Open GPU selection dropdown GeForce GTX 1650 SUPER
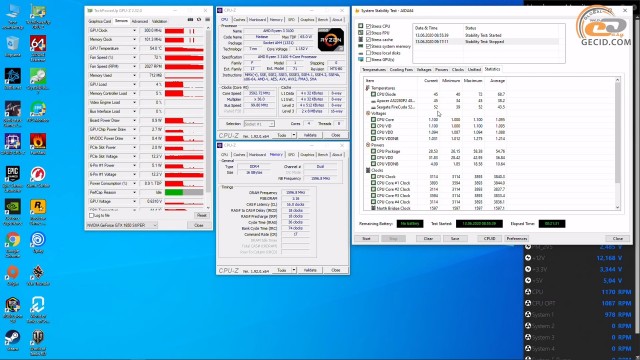 pyautogui.click(x=122, y=225)
